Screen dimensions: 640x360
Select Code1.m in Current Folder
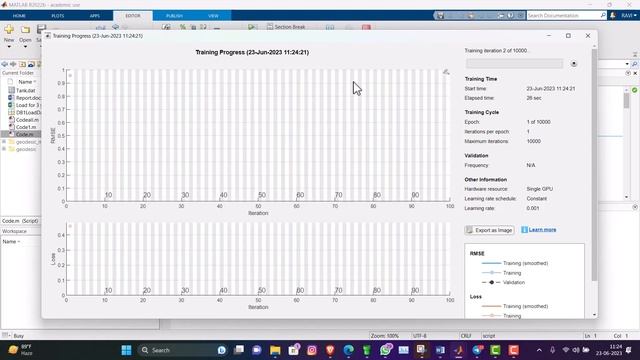(25, 127)
